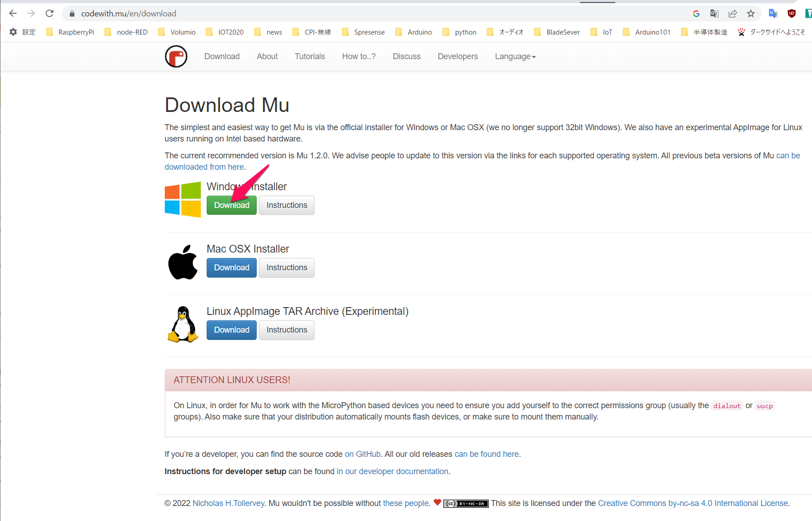Viewport: 812px width, 521px height.
Task: Open the Discuss nav menu item
Action: (x=407, y=56)
